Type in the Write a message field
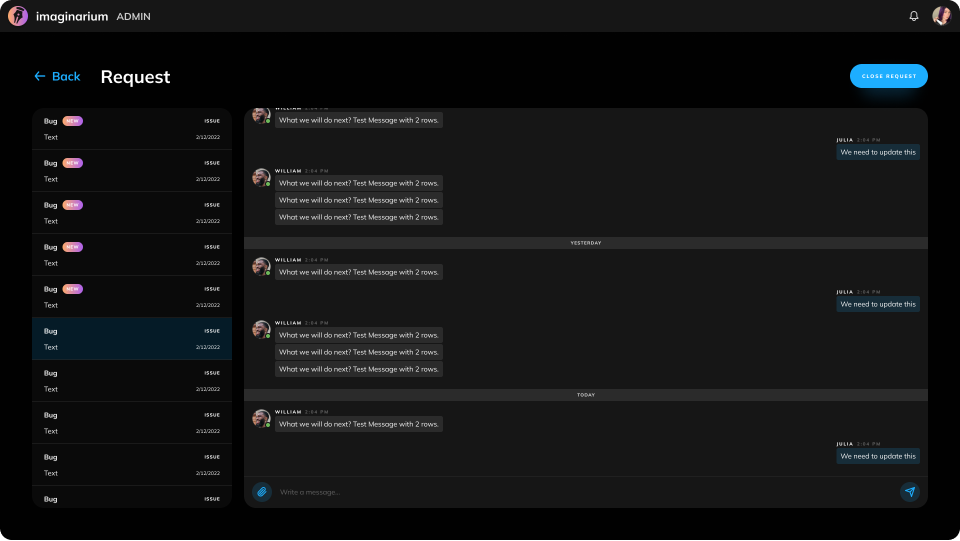Viewport: 960px width, 541px height. [580, 492]
